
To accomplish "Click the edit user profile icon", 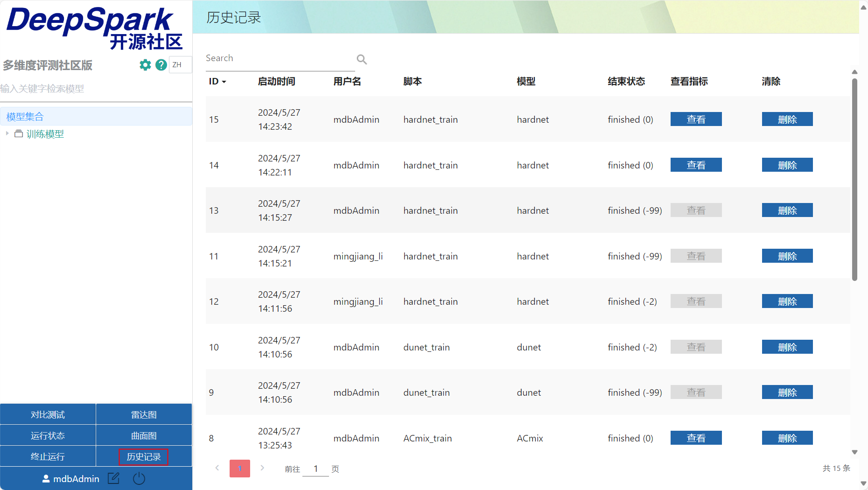I will click(114, 478).
